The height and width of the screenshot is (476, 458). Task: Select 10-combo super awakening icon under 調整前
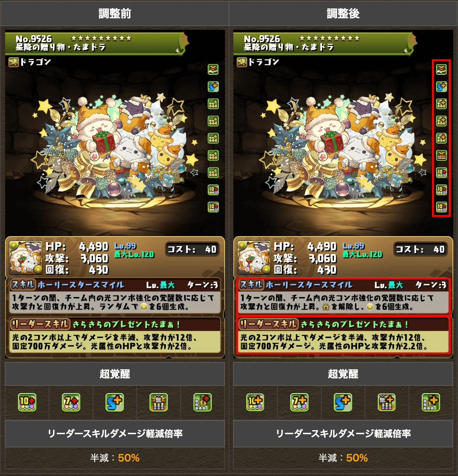tap(27, 402)
